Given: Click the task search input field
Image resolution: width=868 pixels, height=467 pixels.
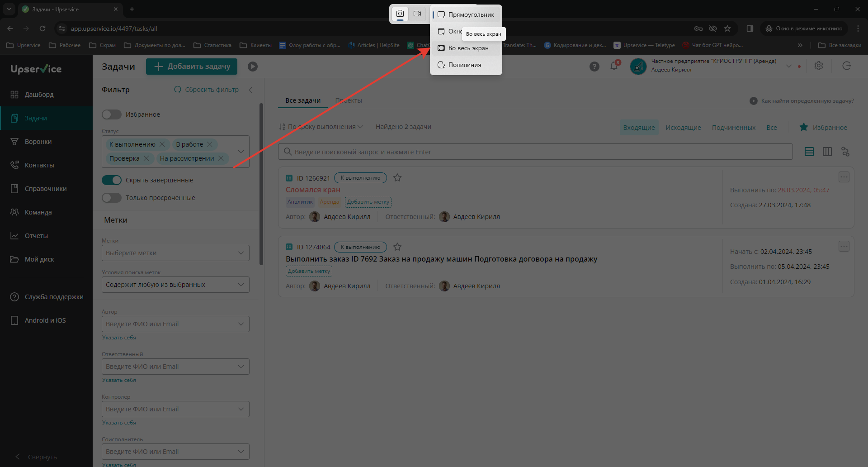Looking at the screenshot, I should tap(535, 152).
